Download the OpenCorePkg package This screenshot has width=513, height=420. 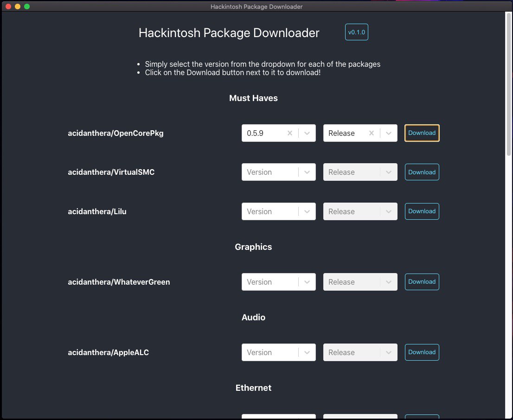(x=422, y=133)
